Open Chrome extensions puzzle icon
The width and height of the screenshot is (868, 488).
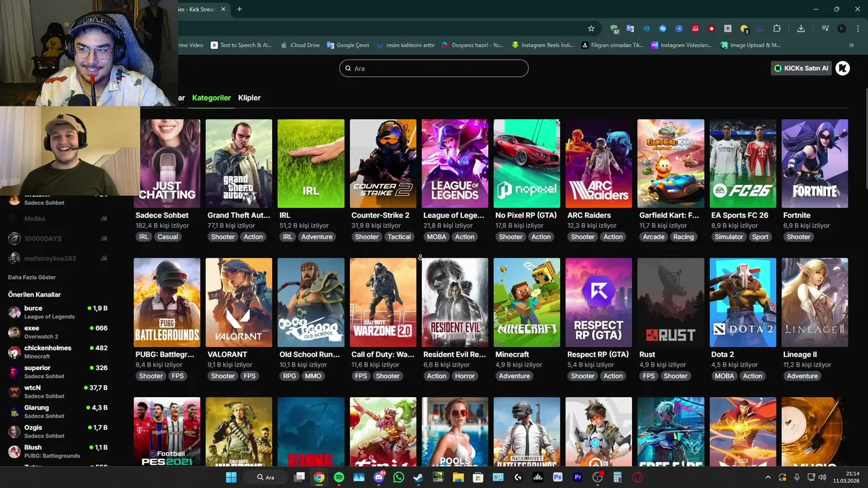coord(777,28)
